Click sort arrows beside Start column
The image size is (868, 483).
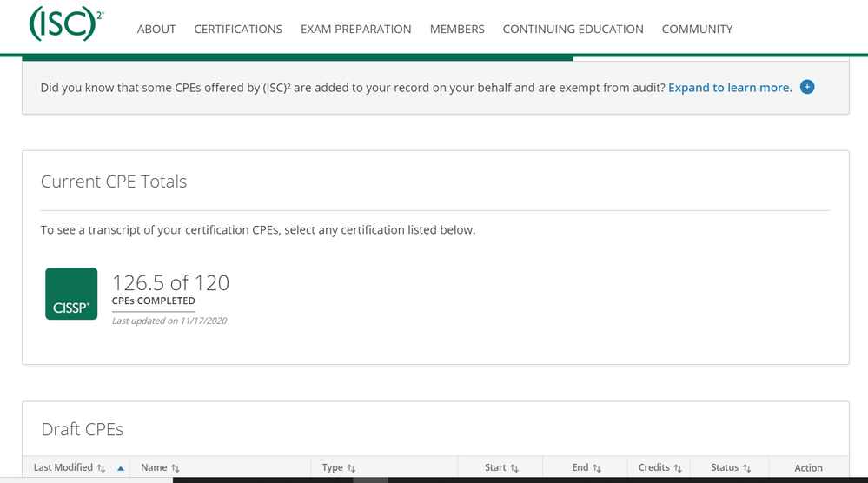pyautogui.click(x=514, y=468)
